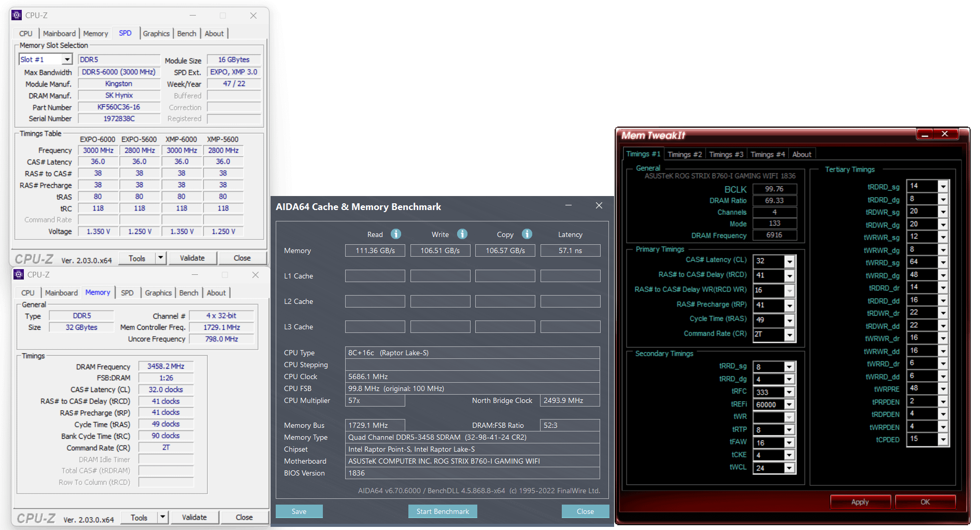The width and height of the screenshot is (980, 530).
Task: Click Validate button in bottom CPU-Z window
Action: [x=194, y=517]
